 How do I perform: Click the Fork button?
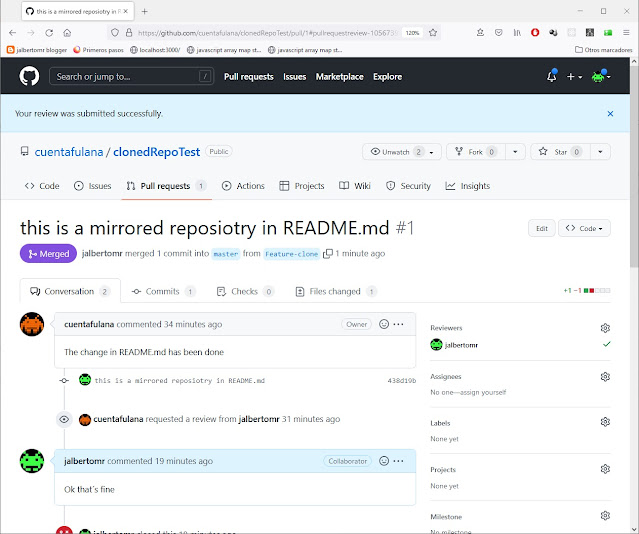coord(476,152)
